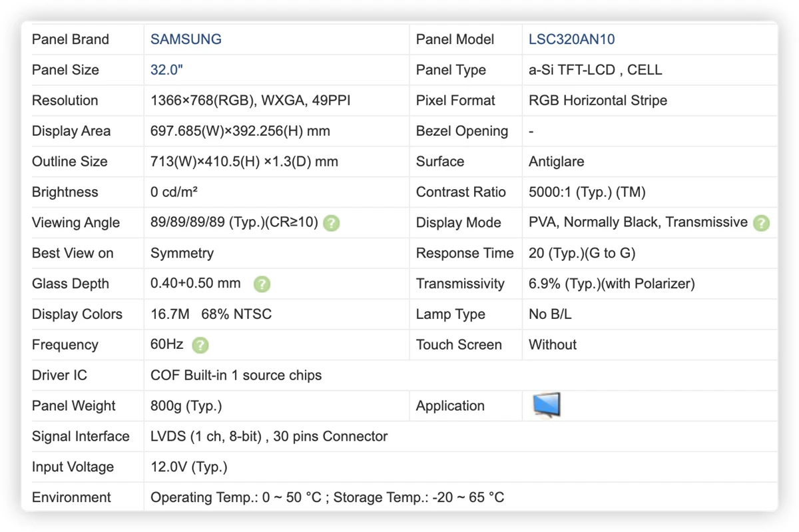Screen dimensions: 799x532
Task: Select PVA, Normally Black, Transmissive text
Action: tap(638, 223)
